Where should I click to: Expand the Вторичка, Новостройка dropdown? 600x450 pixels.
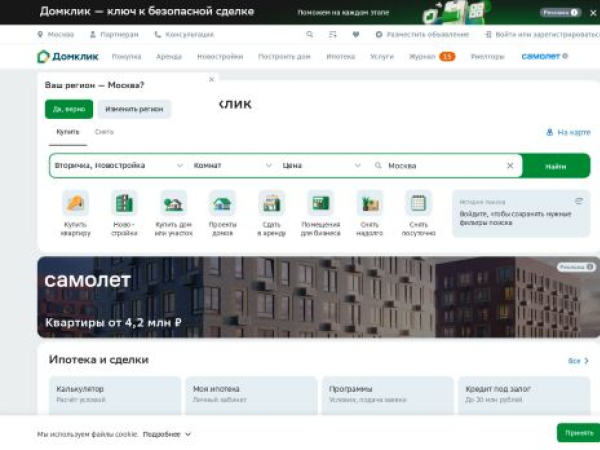[x=119, y=166]
